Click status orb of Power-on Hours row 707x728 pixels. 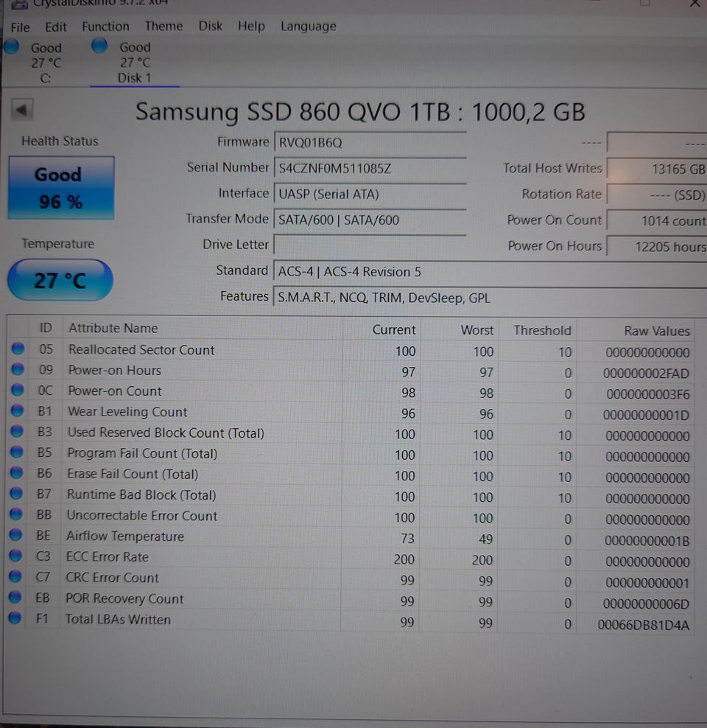coord(18,368)
